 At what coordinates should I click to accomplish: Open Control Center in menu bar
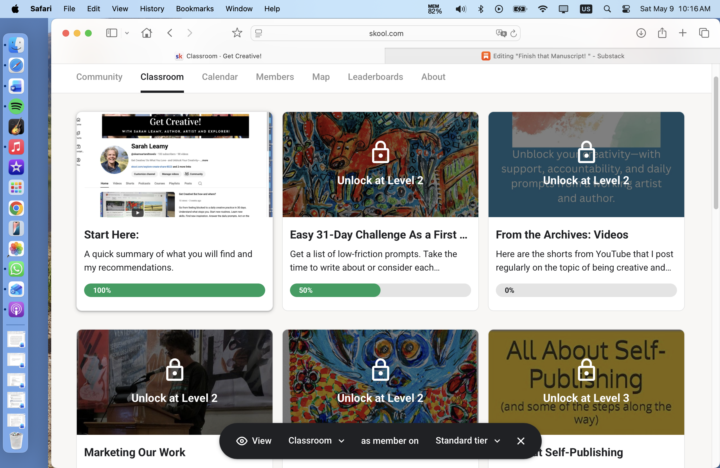[626, 9]
